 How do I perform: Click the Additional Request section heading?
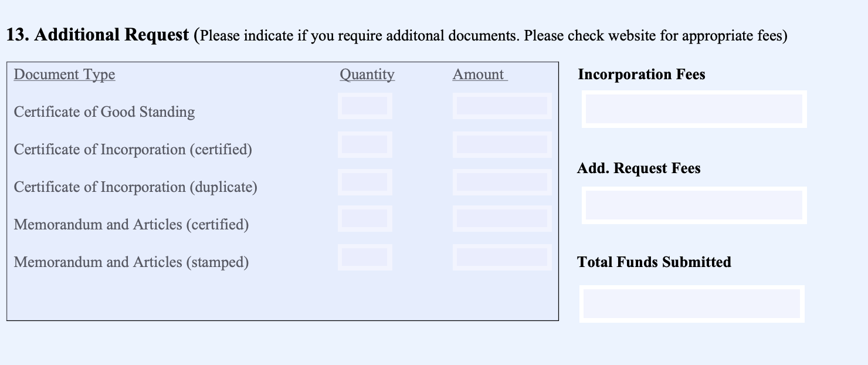[97, 34]
